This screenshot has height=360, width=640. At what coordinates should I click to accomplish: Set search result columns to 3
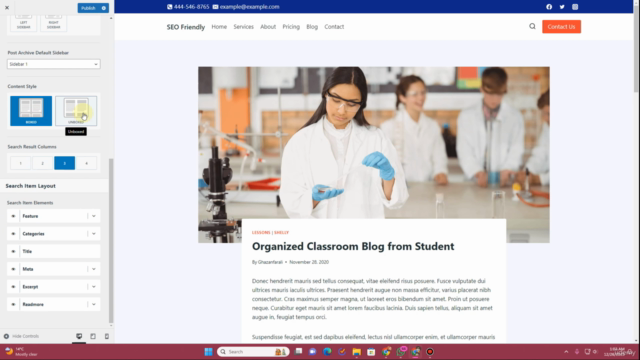click(64, 163)
